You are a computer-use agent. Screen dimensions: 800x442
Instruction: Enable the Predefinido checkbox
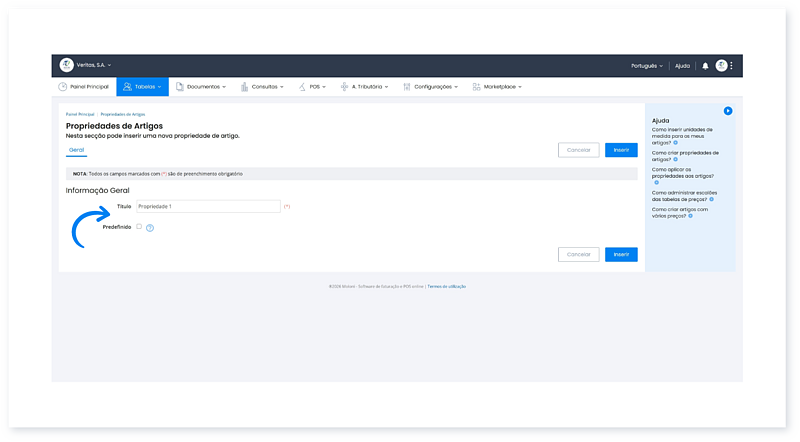click(139, 226)
